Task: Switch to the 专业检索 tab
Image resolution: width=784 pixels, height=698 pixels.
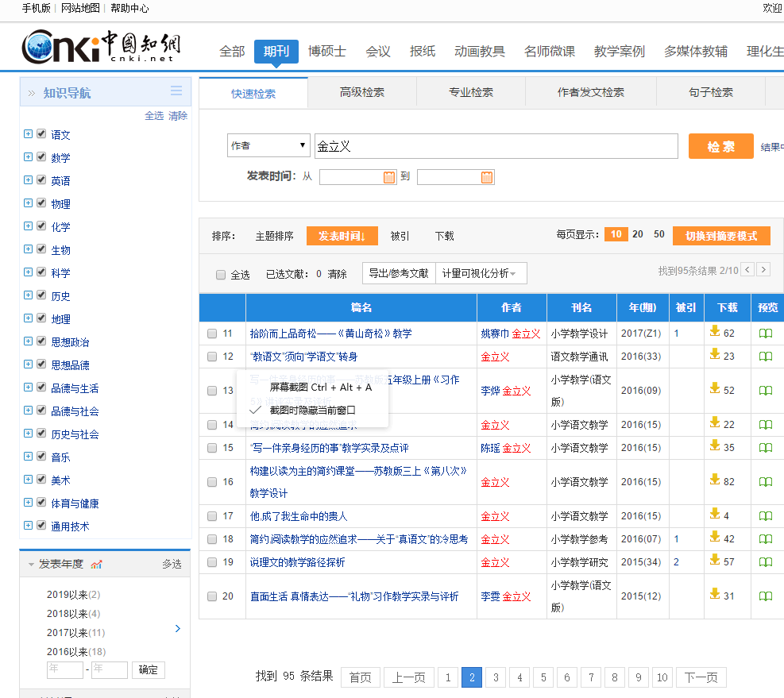Action: [x=471, y=92]
